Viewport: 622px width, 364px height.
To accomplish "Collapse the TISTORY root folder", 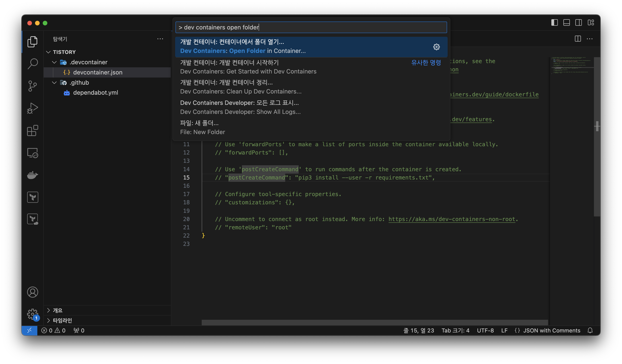I will click(x=48, y=52).
